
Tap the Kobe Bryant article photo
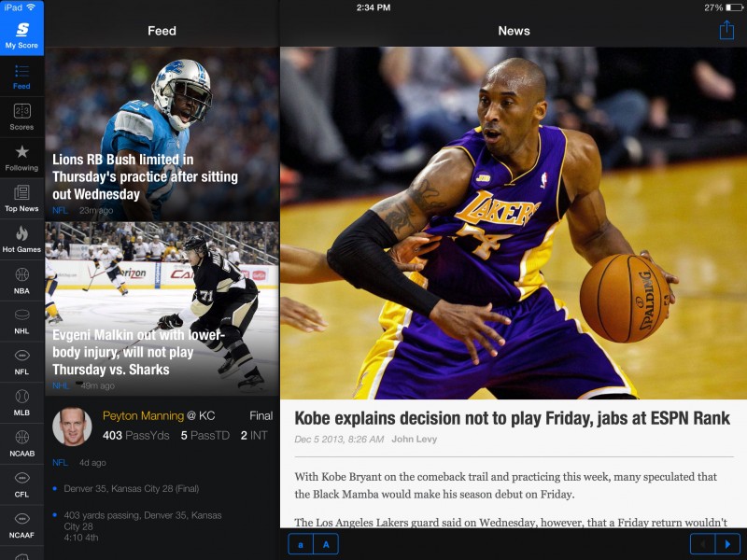(513, 223)
